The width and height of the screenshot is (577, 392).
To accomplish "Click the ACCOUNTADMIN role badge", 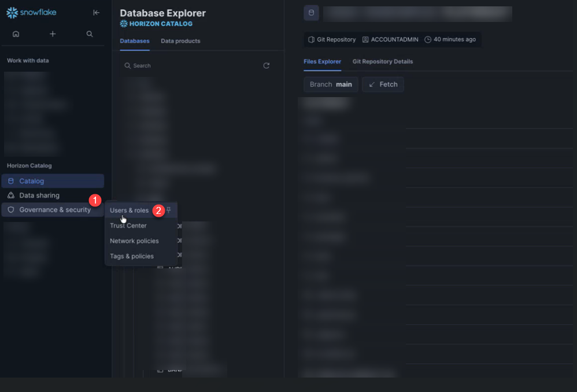I will tap(390, 39).
